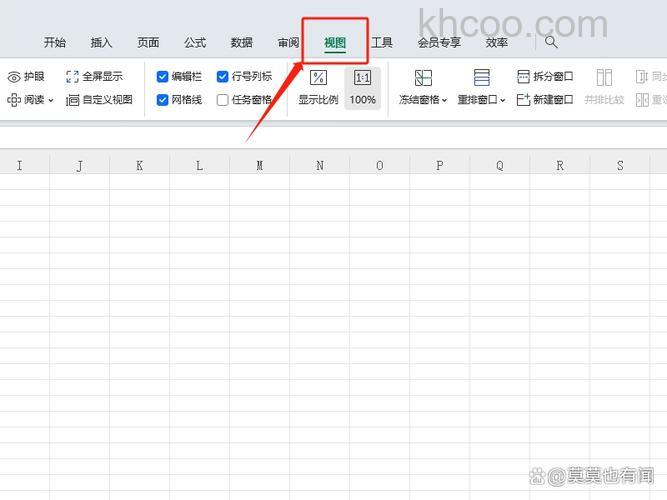Screen dimensions: 667x500
Task: Switch to the 工具 tab
Action: pos(382,43)
